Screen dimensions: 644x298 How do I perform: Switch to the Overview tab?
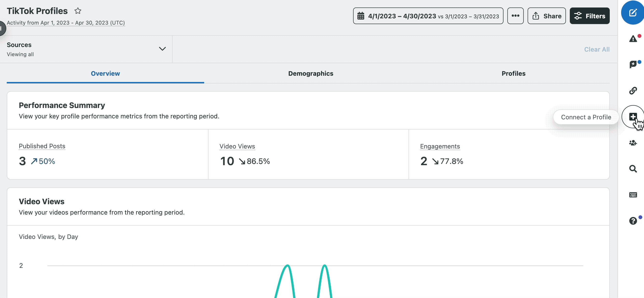(x=105, y=74)
